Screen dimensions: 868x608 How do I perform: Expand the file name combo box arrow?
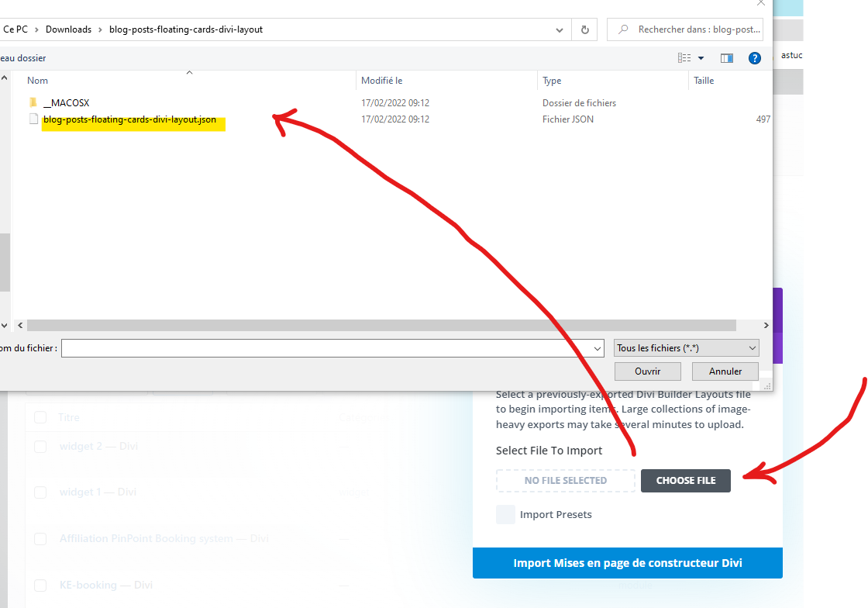point(597,349)
